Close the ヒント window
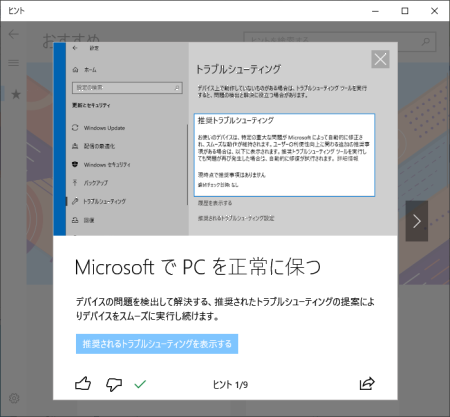Image resolution: width=450 pixels, height=417 pixels. pyautogui.click(x=434, y=11)
